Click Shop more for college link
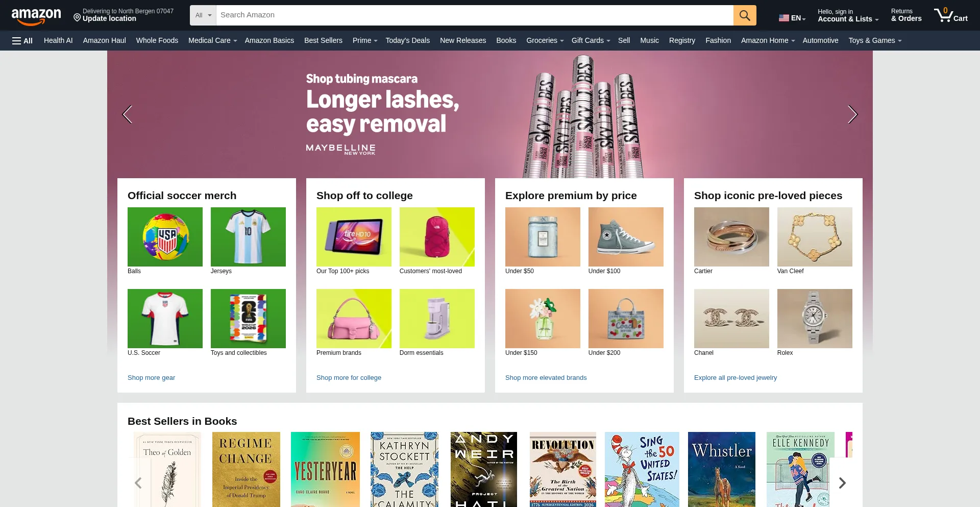The width and height of the screenshot is (980, 507). coord(349,378)
